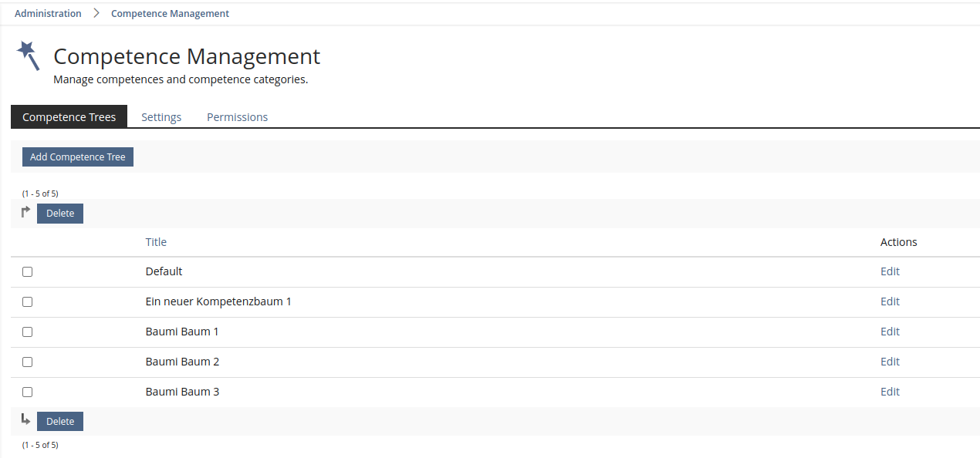The height and width of the screenshot is (458, 980).
Task: Click the bottom Delete button
Action: 60,422
